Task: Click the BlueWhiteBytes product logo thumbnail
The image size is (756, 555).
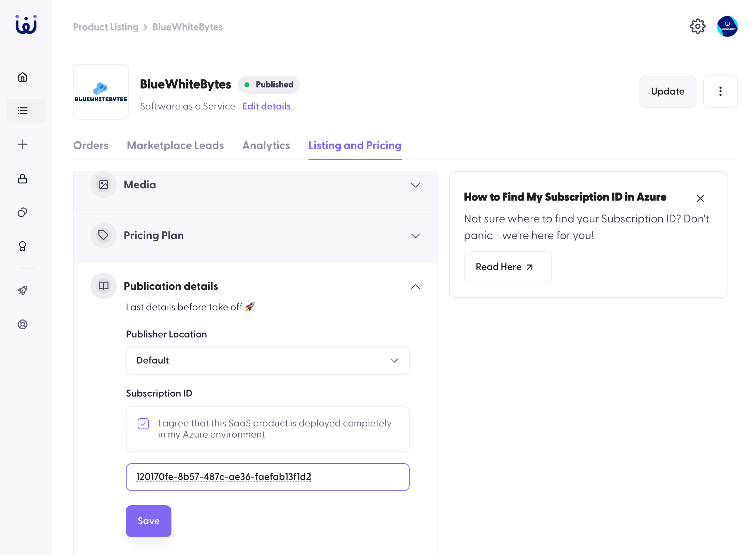Action: [101, 92]
